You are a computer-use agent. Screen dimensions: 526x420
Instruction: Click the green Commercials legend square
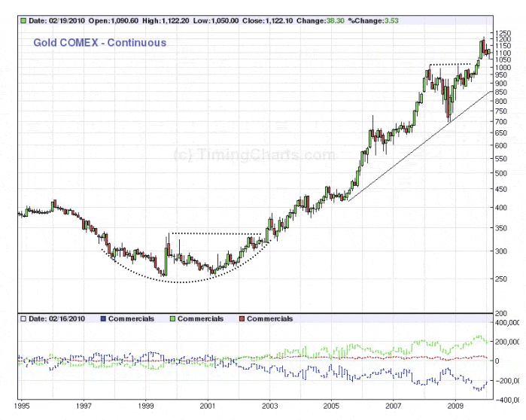tap(172, 319)
